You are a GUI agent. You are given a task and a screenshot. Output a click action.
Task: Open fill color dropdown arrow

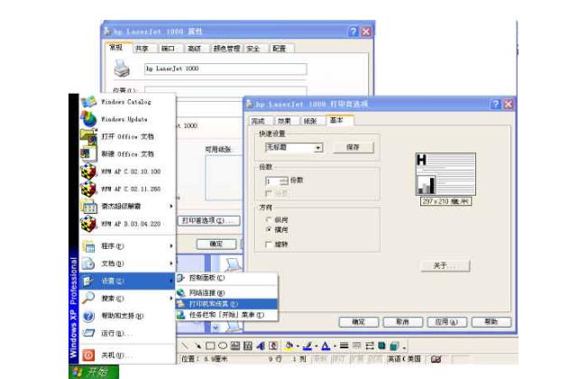click(298, 347)
